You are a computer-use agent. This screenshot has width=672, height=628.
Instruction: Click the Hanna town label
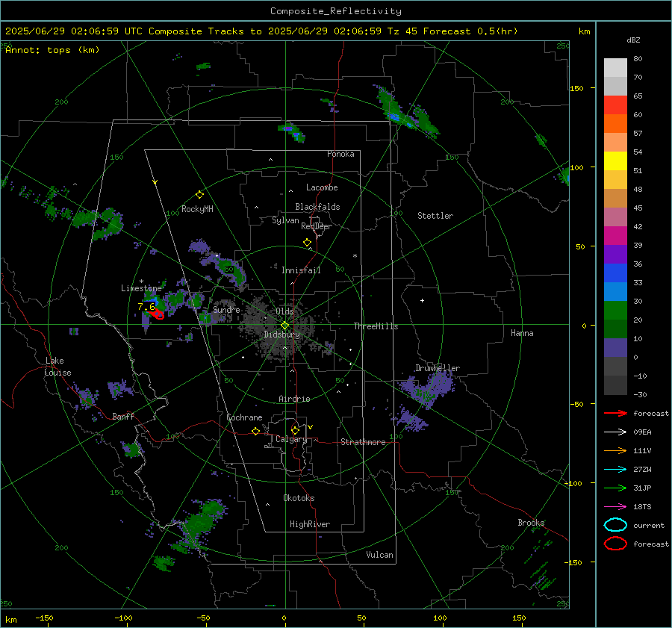[x=522, y=333]
